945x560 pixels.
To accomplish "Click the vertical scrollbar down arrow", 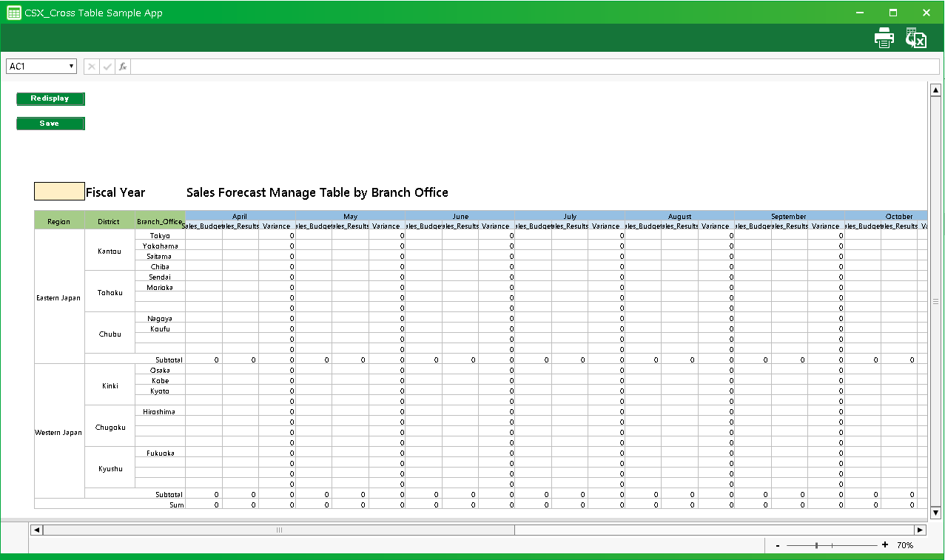I will pyautogui.click(x=935, y=513).
